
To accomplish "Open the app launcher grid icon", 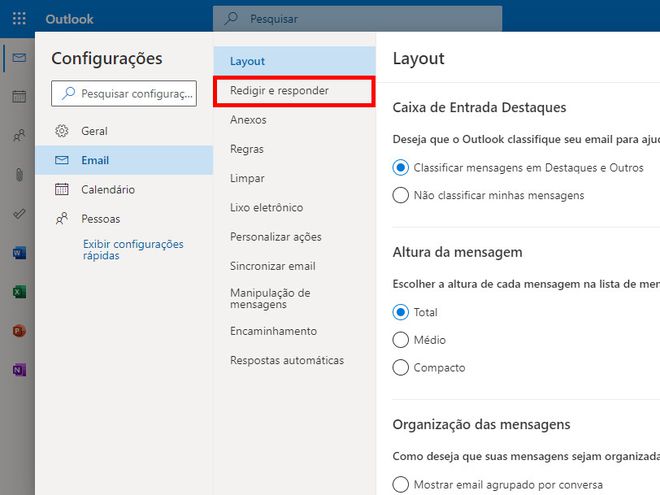I will 19,19.
